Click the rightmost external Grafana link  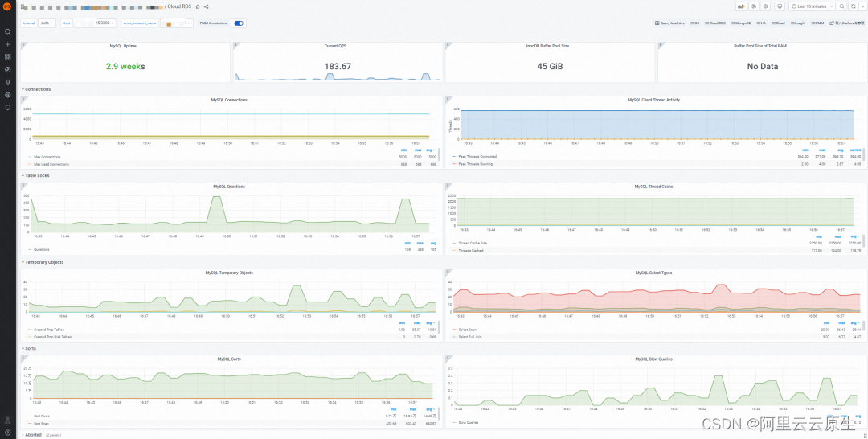(847, 23)
